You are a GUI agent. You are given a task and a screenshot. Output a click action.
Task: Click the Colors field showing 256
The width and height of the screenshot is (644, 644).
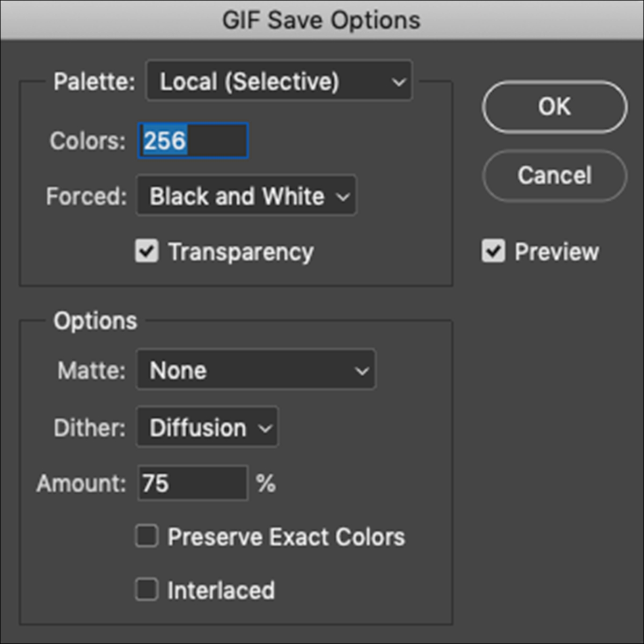(193, 141)
